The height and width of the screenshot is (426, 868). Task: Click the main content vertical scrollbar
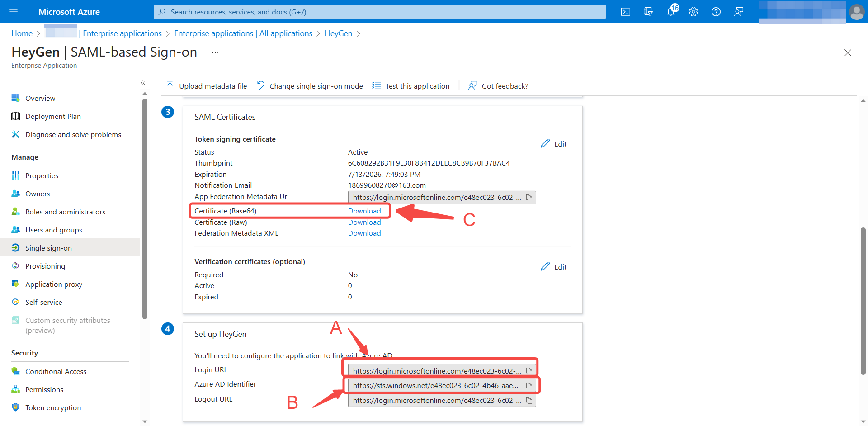coord(863,301)
